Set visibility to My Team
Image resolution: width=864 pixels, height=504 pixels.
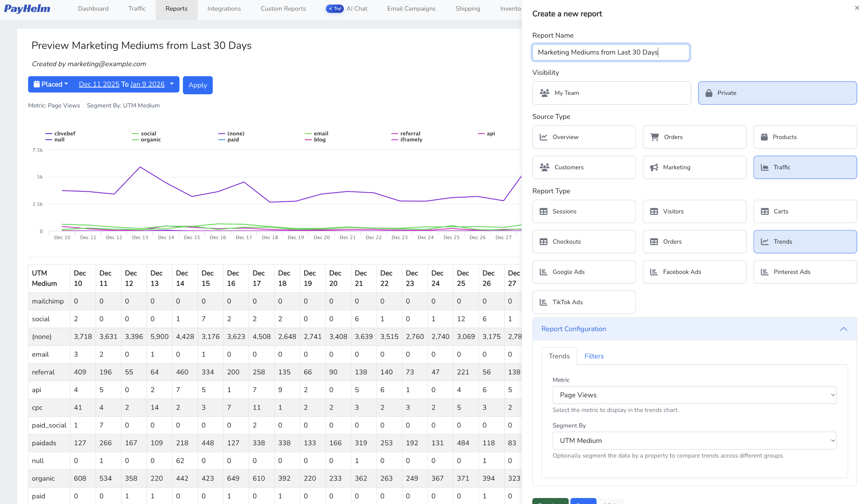[x=611, y=93]
